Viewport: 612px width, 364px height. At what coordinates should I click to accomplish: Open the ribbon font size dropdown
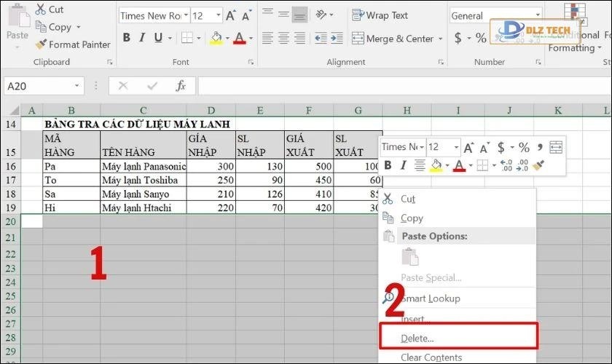(219, 15)
